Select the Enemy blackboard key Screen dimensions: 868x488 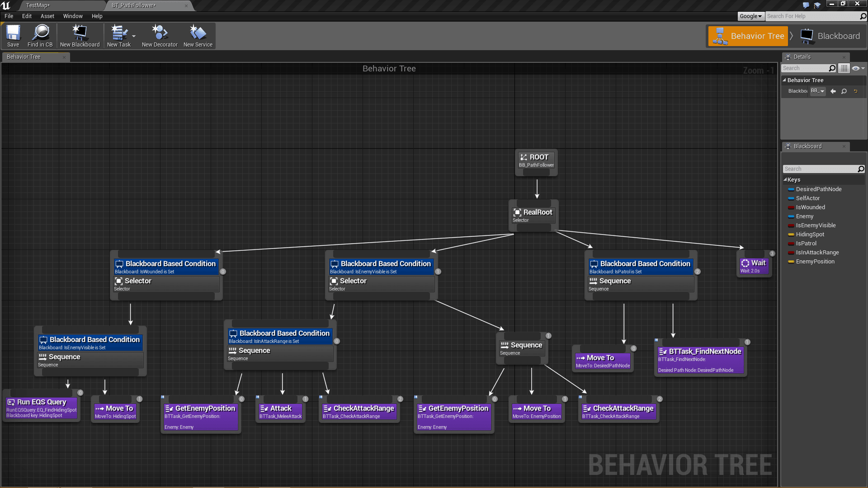point(804,216)
